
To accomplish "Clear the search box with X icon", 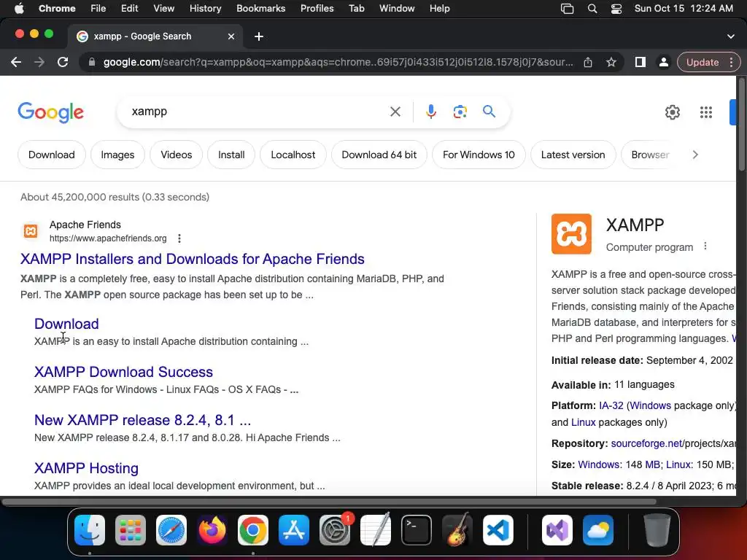I will point(395,112).
